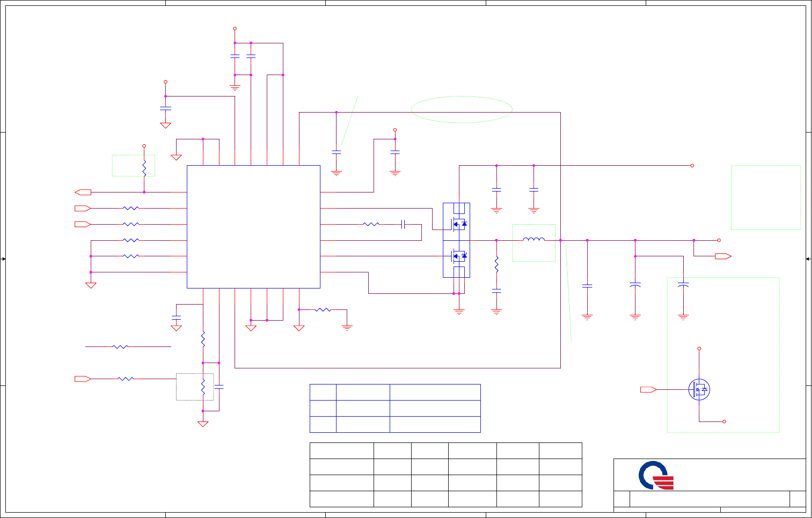
Task: Click the green dashed ellipse annotation
Action: 461,109
